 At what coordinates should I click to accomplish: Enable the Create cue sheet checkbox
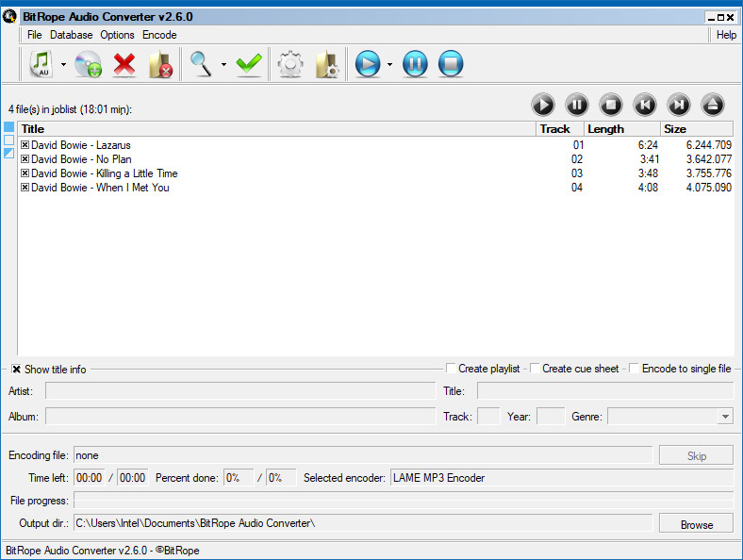536,369
